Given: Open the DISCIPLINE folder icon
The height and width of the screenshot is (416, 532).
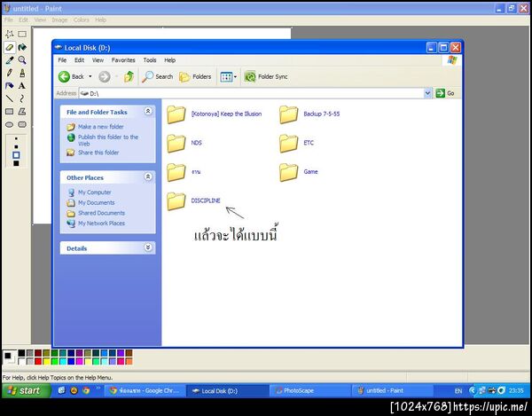Looking at the screenshot, I should pyautogui.click(x=176, y=201).
